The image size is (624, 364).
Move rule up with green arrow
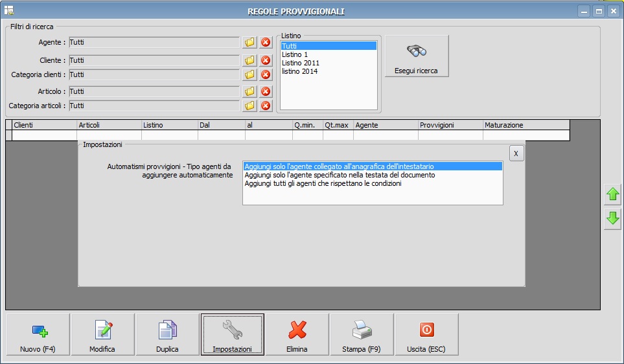click(612, 194)
